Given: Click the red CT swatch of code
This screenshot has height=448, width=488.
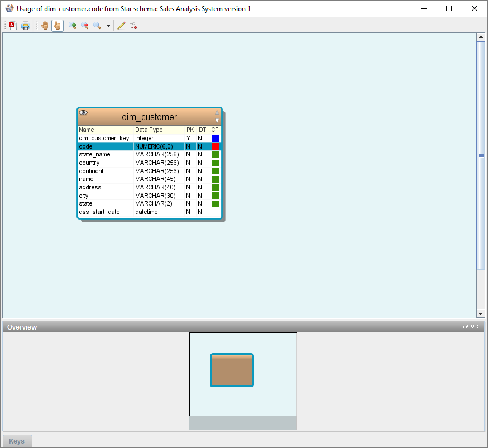Looking at the screenshot, I should (216, 146).
